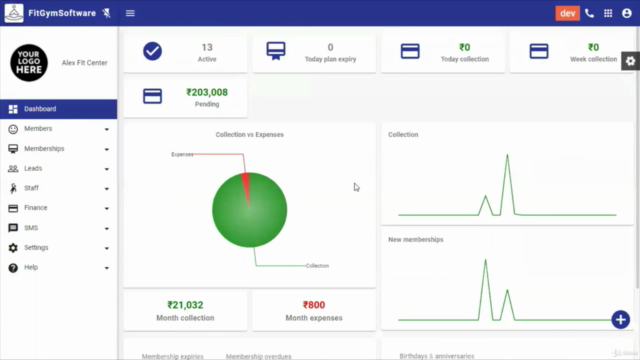Click the FitGymSoftware logo icon
Screen dimensions: 640x360
pyautogui.click(x=14, y=13)
